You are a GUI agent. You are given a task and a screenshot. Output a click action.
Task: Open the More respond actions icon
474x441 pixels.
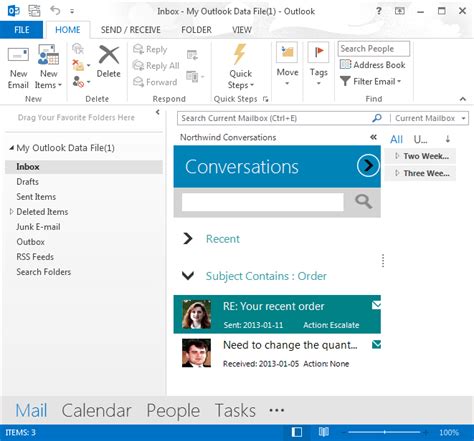(x=195, y=76)
